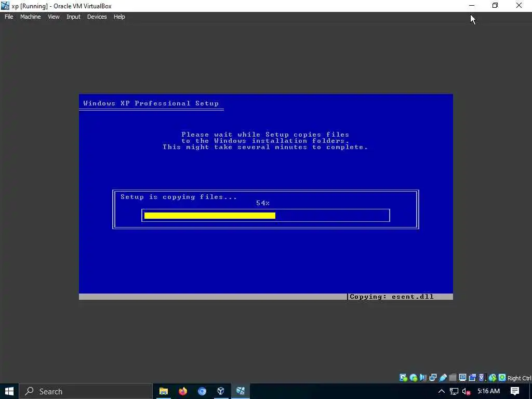Click the 54% progress text

click(263, 203)
